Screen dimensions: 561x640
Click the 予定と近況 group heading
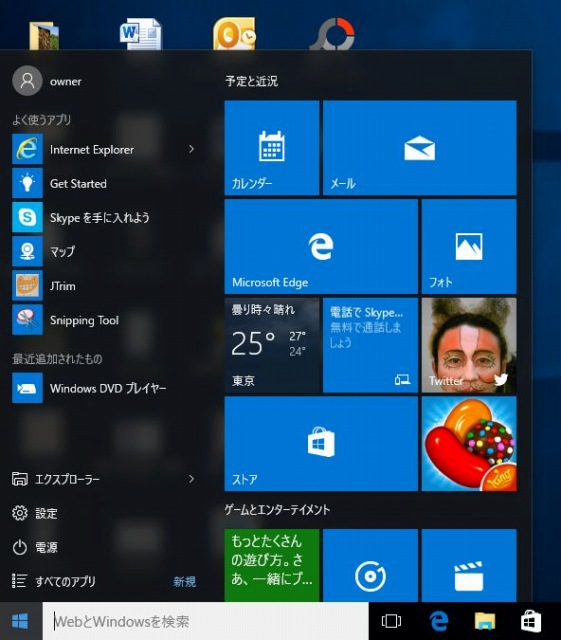pyautogui.click(x=252, y=81)
